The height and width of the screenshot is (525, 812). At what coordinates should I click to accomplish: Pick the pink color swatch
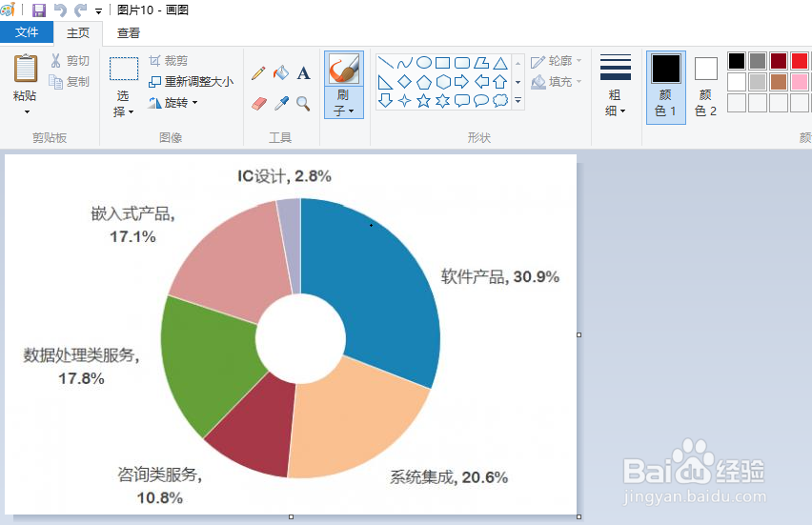pyautogui.click(x=799, y=82)
